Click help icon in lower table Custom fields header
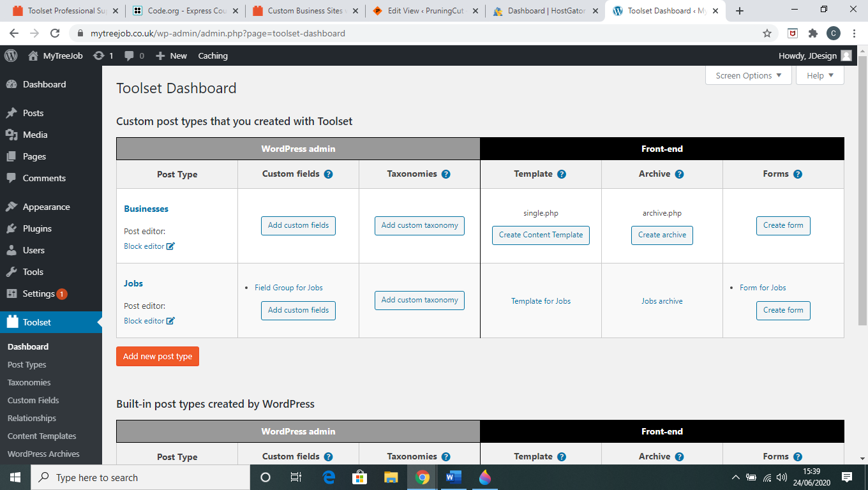Screen dimensions: 868x490 (x=328, y=456)
